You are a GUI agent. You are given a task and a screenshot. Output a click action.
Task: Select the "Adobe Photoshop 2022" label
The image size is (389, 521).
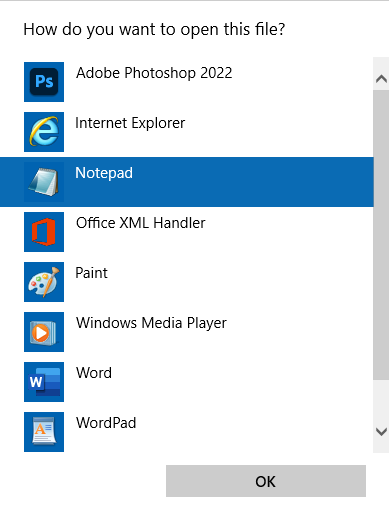pyautogui.click(x=154, y=73)
